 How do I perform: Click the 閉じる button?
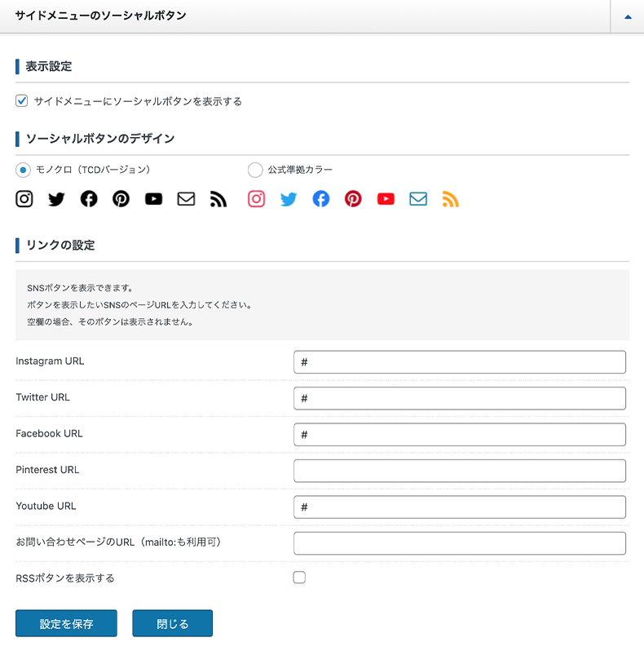pyautogui.click(x=173, y=623)
